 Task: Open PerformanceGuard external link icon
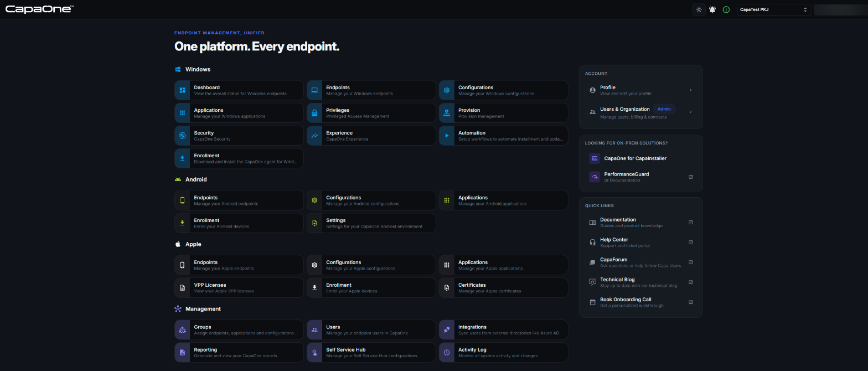690,177
